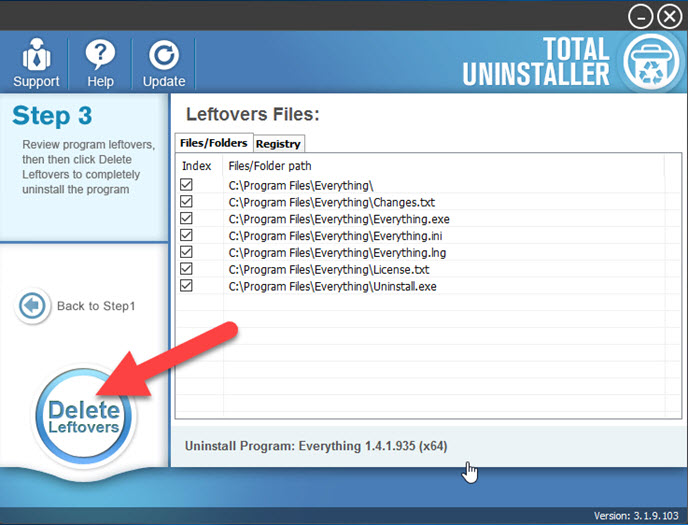
Task: Select the Files/Folders tab
Action: (x=213, y=142)
